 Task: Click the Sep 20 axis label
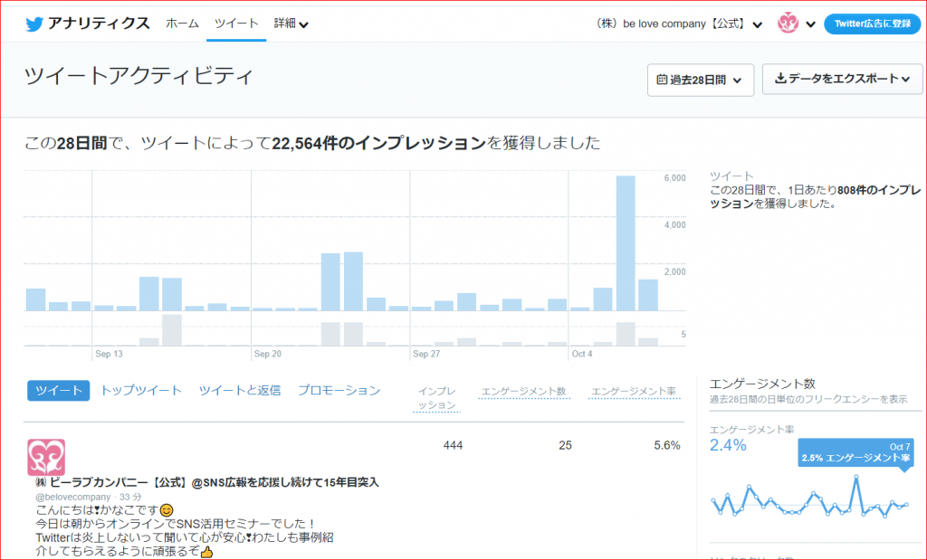(268, 354)
